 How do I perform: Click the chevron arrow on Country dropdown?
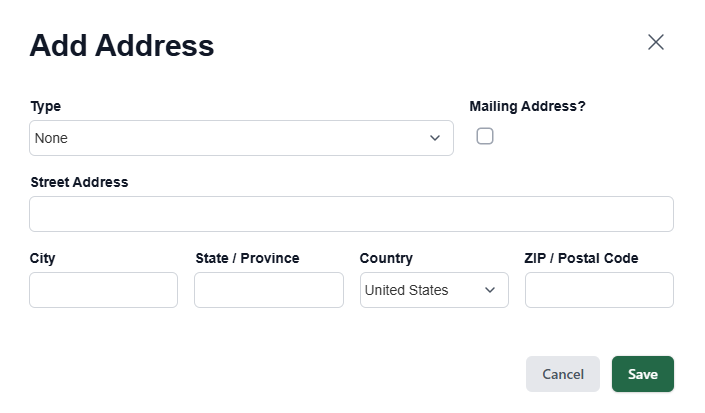490,290
